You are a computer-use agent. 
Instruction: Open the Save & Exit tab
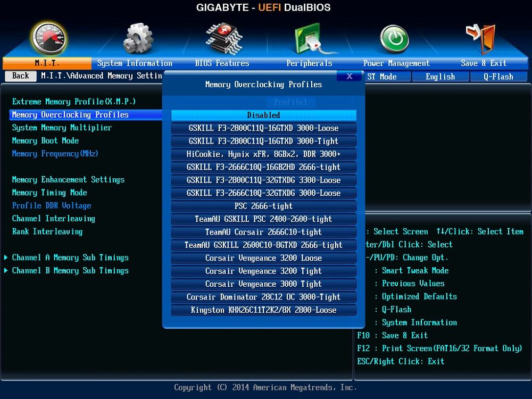tap(484, 63)
